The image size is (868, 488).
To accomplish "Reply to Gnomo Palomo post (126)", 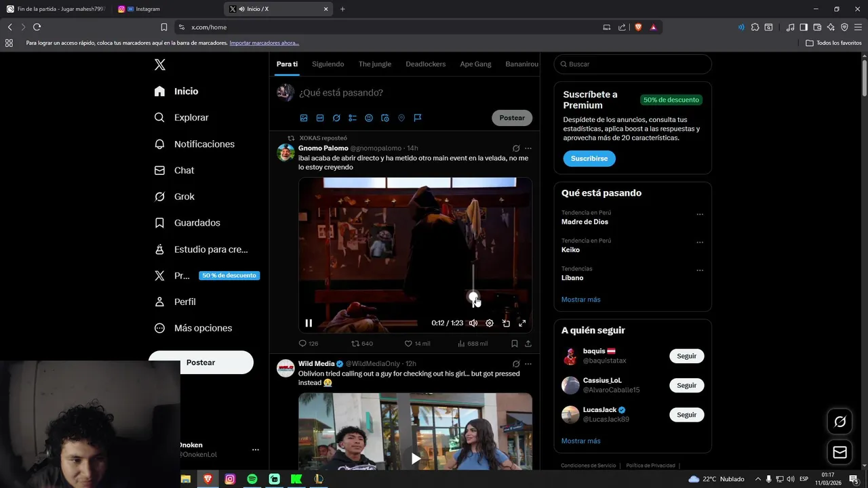I will (309, 344).
